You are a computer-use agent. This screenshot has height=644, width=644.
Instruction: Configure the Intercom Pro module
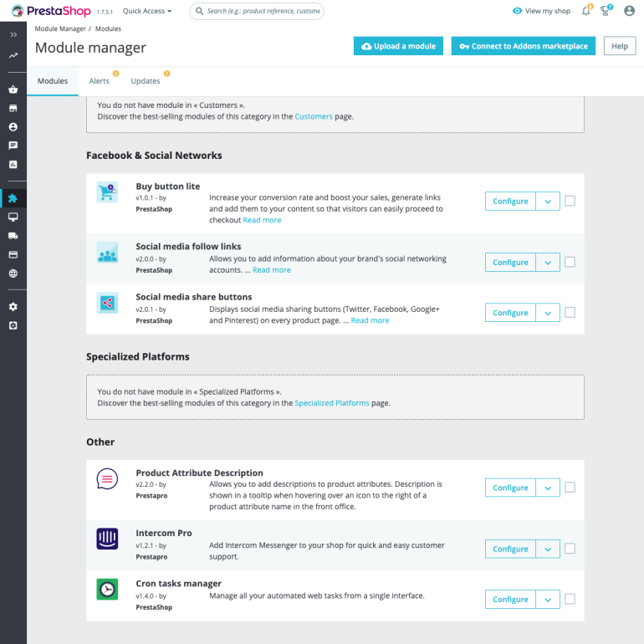click(x=510, y=549)
